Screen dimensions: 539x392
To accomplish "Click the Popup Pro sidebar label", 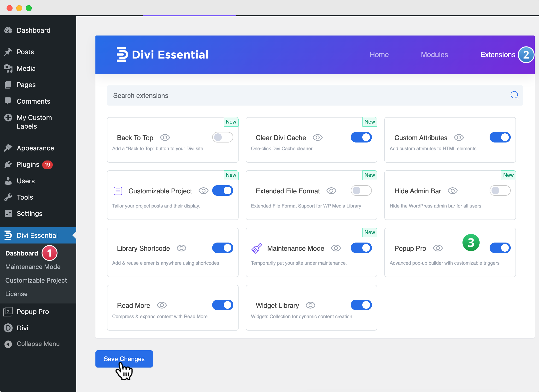I will [33, 312].
